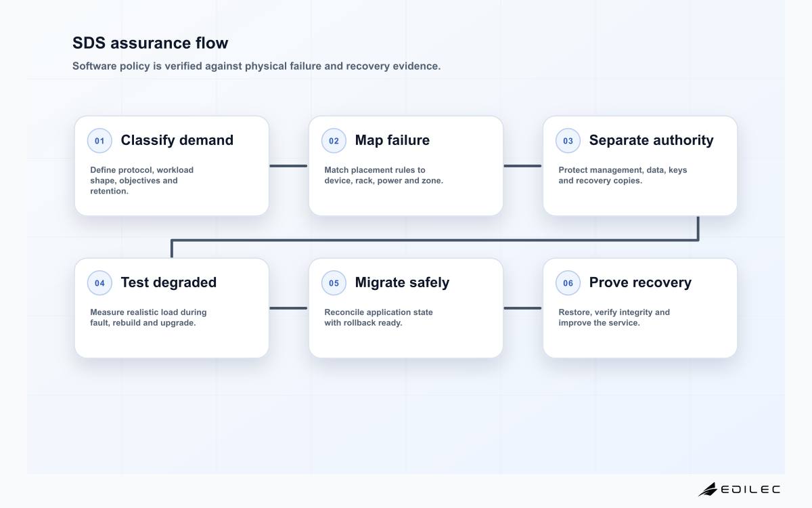
Task: Click the 'Define protocol, workload shape' description
Action: 142,180
